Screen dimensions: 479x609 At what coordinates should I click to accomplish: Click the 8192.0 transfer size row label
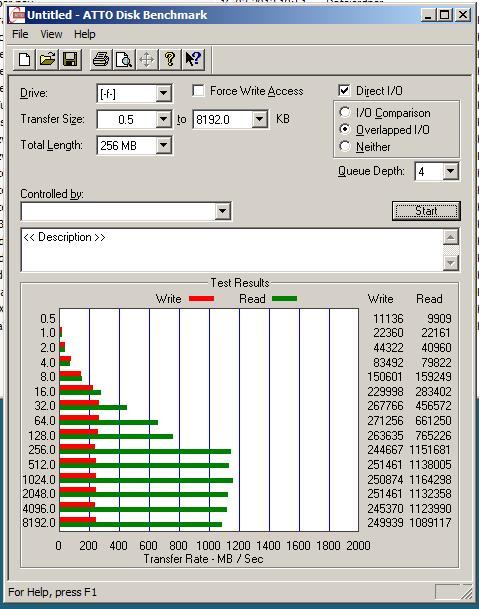pos(39,523)
